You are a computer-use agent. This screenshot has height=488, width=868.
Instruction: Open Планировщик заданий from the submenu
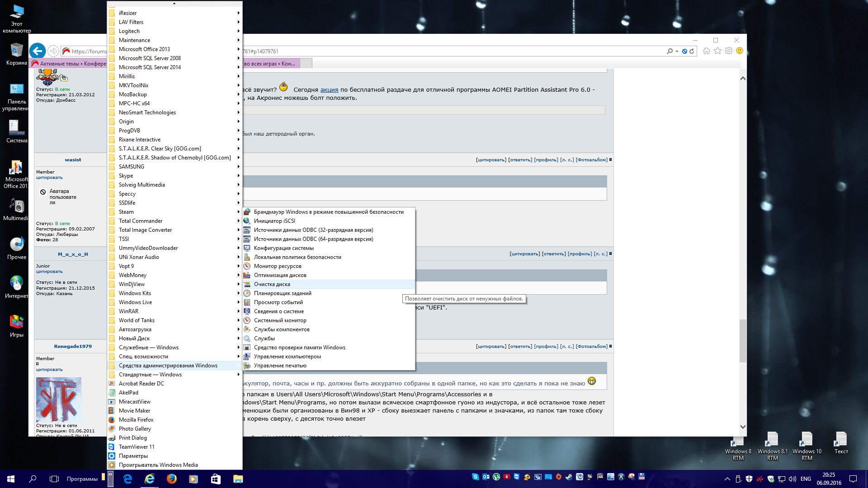coord(282,293)
